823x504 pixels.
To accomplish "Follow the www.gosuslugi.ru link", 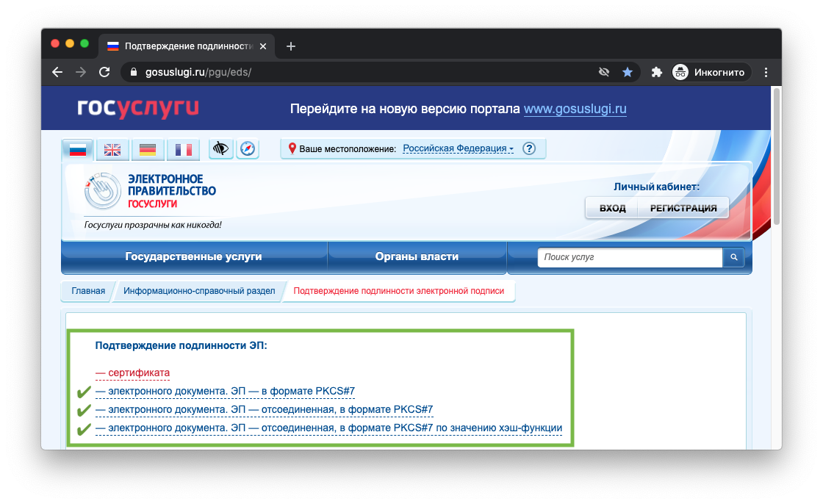I will coord(575,108).
